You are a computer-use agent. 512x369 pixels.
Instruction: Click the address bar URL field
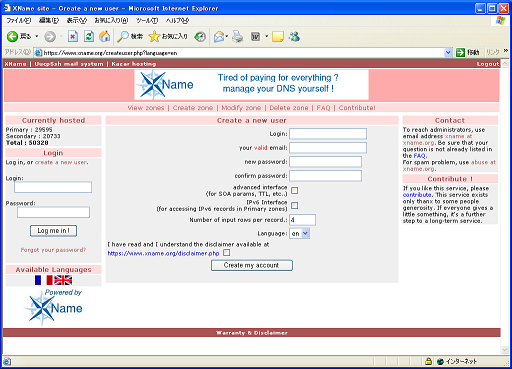tap(243, 53)
